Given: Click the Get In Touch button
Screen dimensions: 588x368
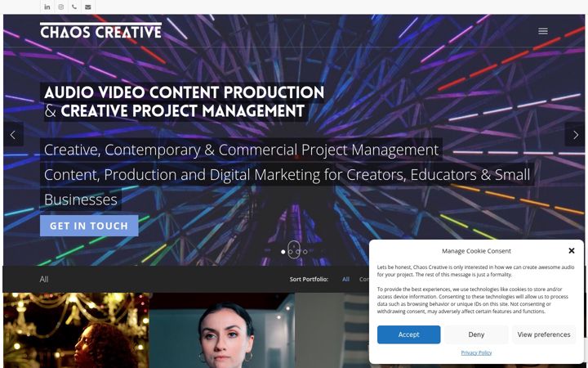Looking at the screenshot, I should coord(89,226).
